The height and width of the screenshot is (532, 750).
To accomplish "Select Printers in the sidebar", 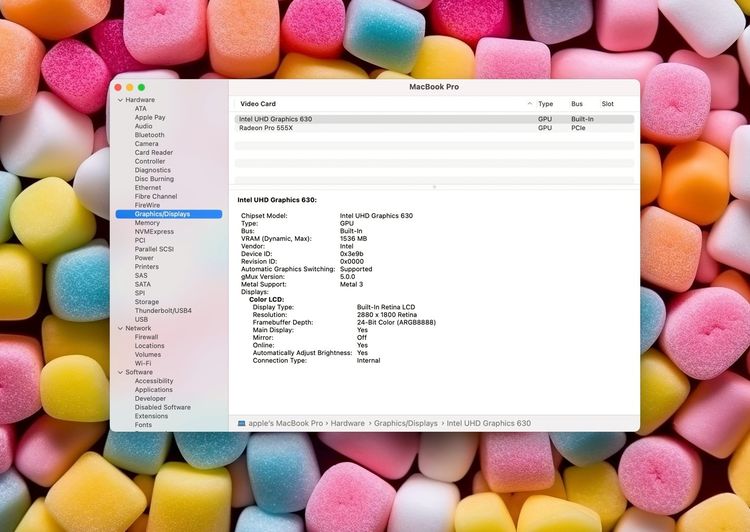I will [x=146, y=267].
